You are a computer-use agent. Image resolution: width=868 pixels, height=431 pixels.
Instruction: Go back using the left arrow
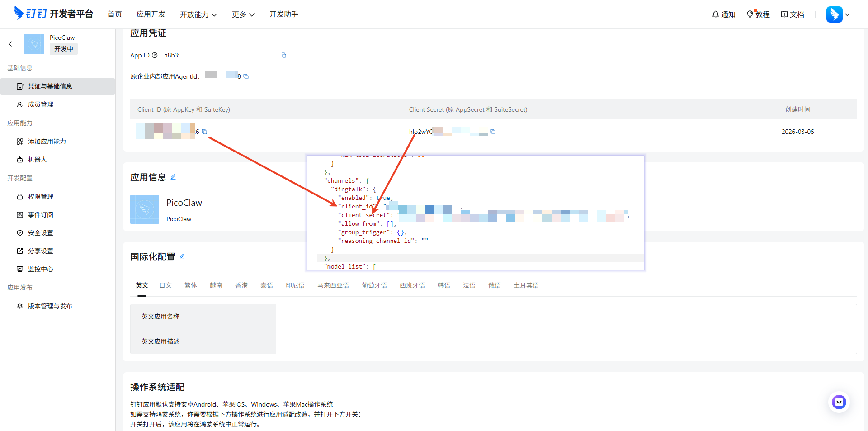(x=10, y=44)
